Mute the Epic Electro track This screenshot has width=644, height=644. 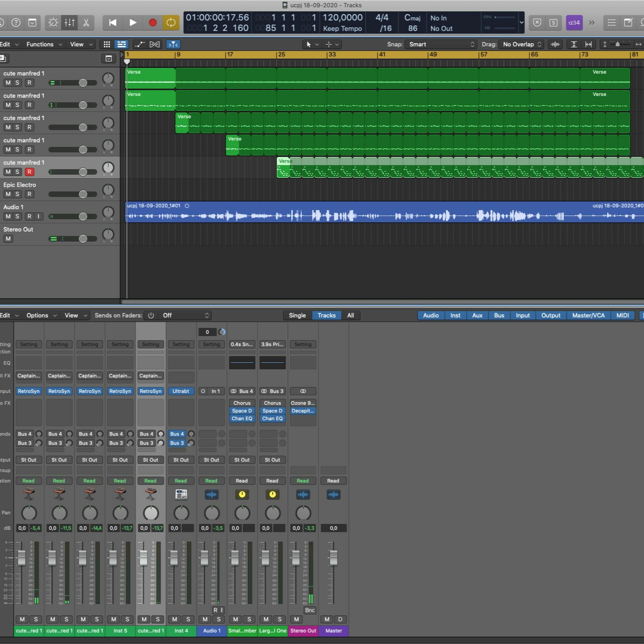(8, 194)
